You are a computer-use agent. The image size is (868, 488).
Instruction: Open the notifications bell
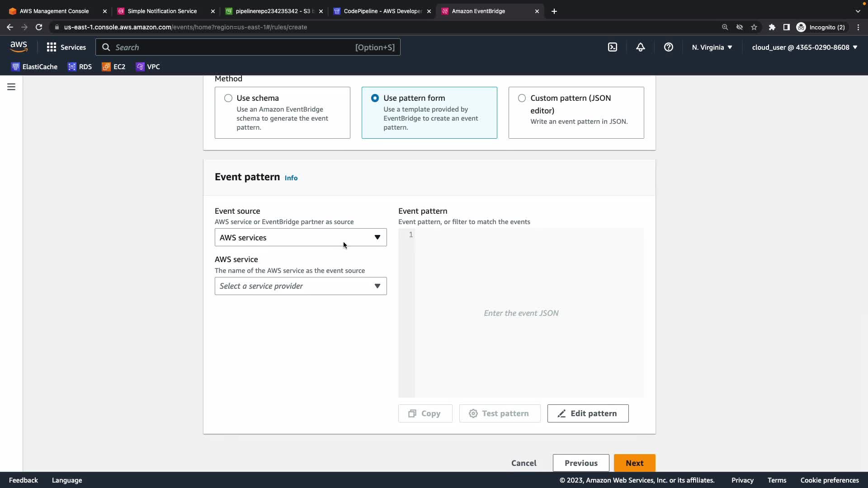click(641, 47)
